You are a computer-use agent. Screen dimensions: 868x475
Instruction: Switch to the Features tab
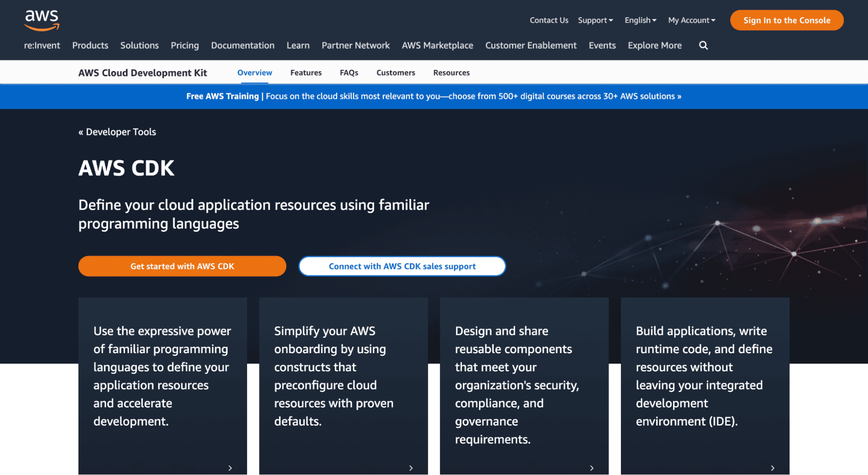coord(306,72)
